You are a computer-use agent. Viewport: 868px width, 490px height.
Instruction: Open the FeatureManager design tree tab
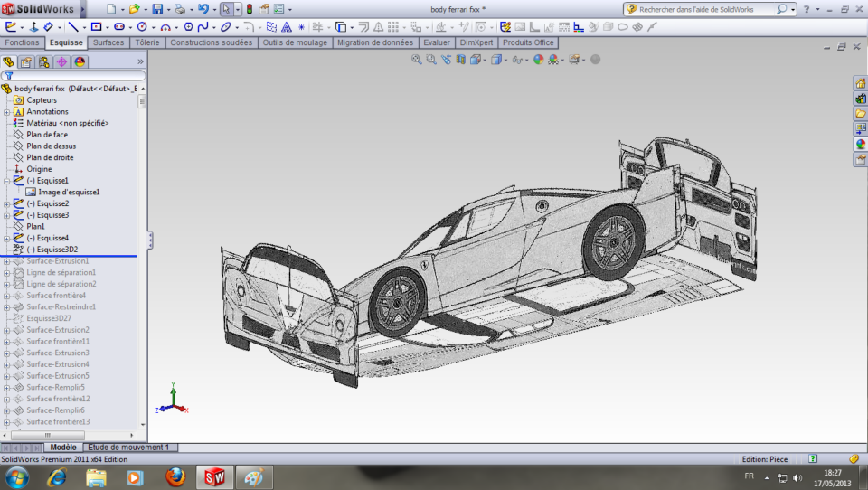coord(8,61)
